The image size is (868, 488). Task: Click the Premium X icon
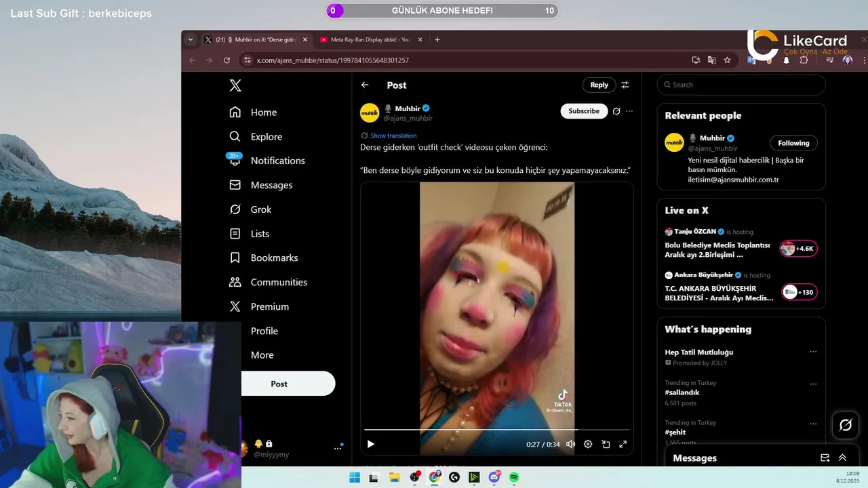[x=235, y=306]
